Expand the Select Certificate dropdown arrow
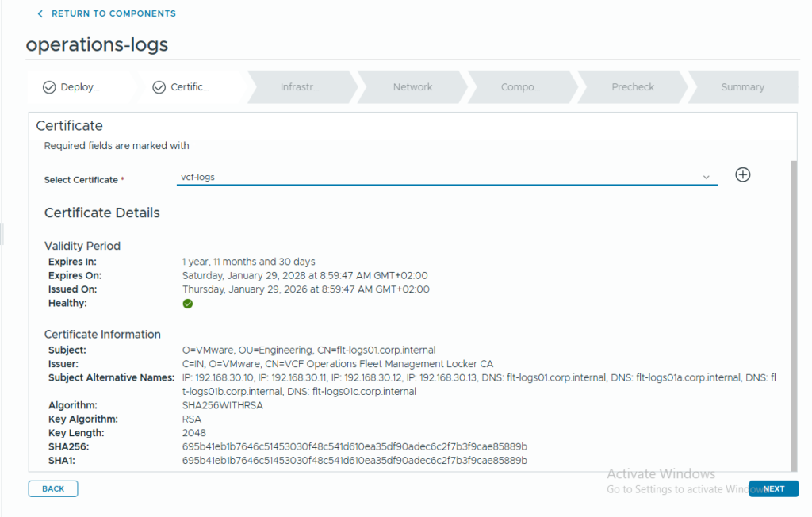Image resolution: width=812 pixels, height=517 pixels. [706, 178]
